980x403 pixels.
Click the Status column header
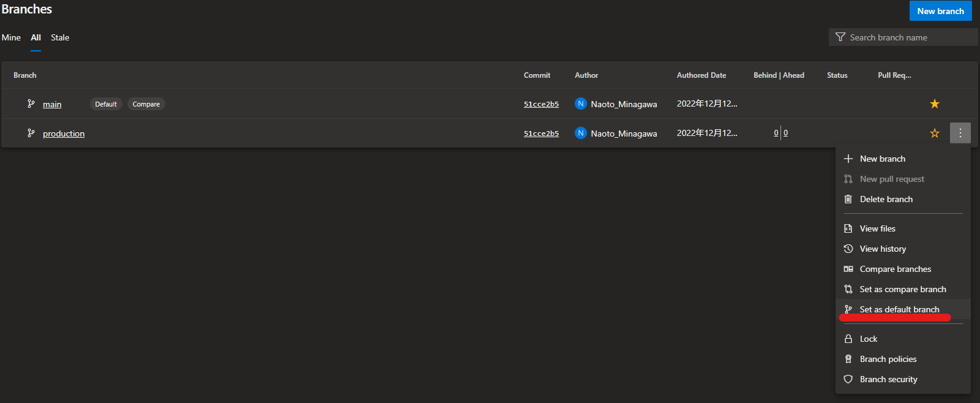(837, 75)
